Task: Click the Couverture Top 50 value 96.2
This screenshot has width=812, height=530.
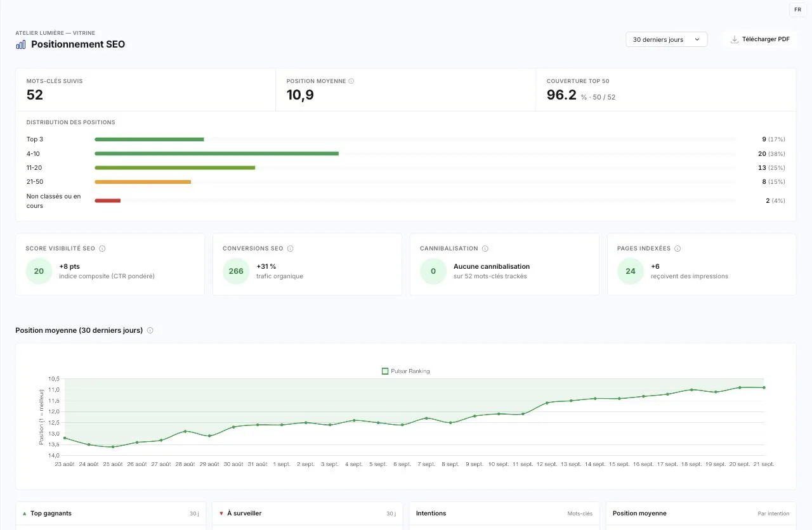Action: tap(561, 95)
